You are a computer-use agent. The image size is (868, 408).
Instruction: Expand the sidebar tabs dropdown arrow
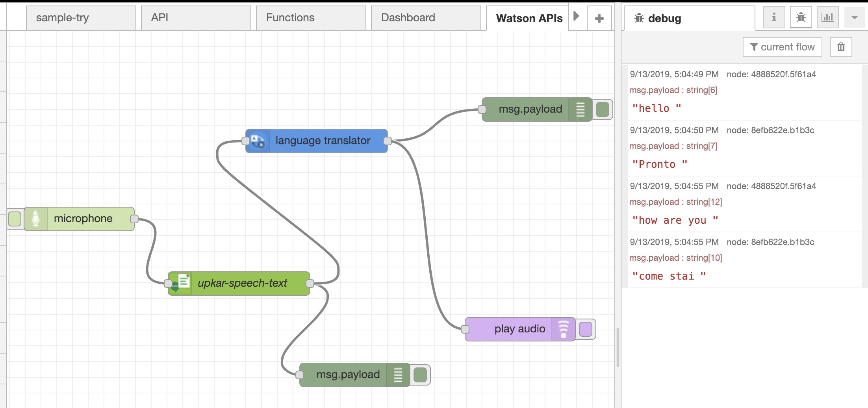854,17
